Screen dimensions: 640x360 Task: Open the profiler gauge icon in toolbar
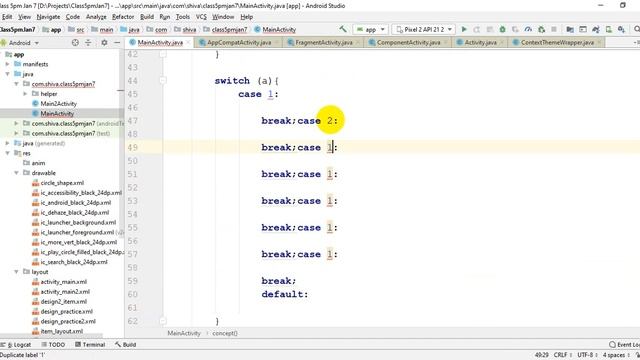coord(528,29)
